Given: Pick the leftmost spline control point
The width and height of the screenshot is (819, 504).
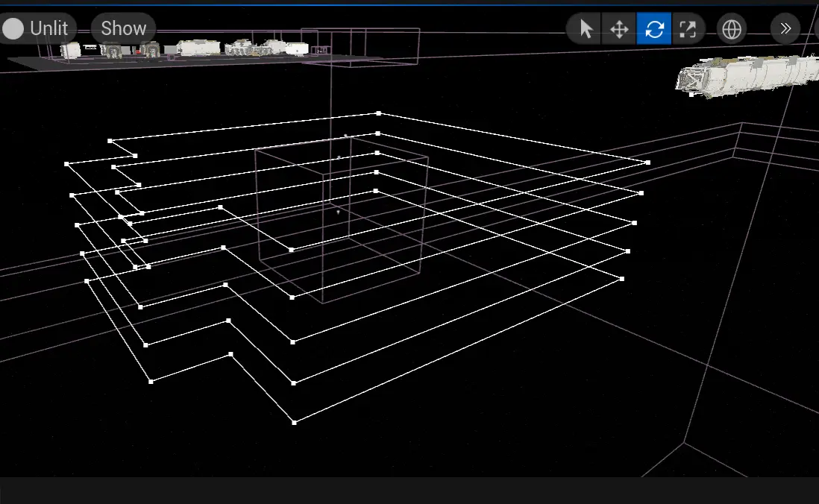Looking at the screenshot, I should (x=66, y=163).
